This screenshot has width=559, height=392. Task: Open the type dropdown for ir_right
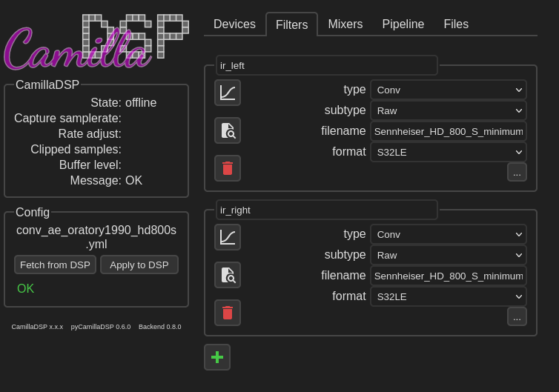pos(448,234)
